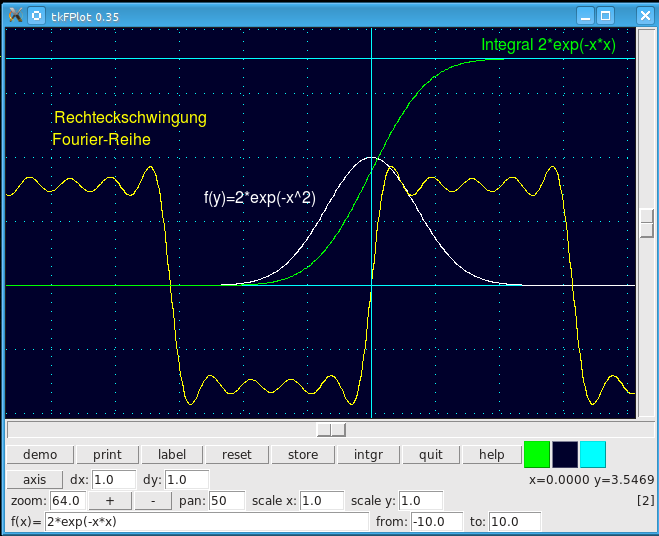Screen dimensions: 659x536
Task: Click the dy input field
Action: [187, 480]
